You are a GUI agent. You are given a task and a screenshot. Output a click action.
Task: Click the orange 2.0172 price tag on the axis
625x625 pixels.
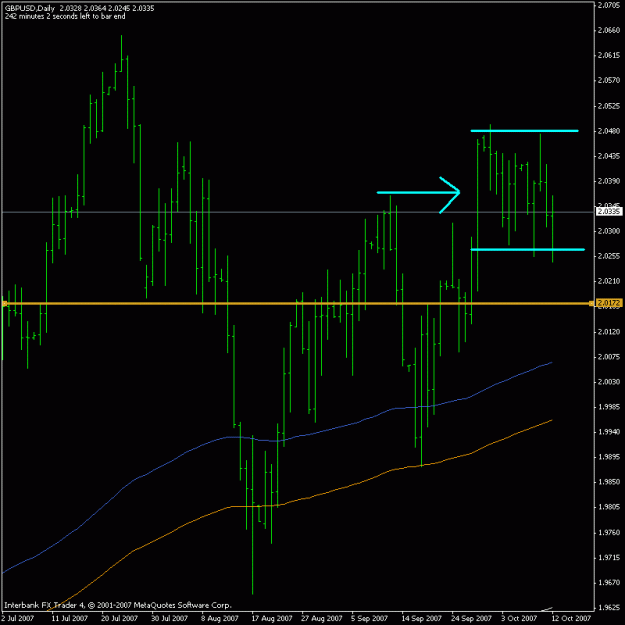pyautogui.click(x=609, y=303)
